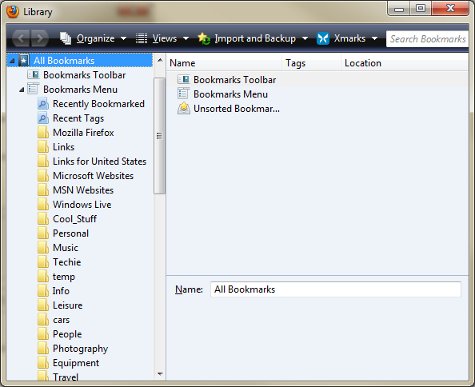
Task: Click the Name field containing All Bookmarks
Action: (336, 289)
